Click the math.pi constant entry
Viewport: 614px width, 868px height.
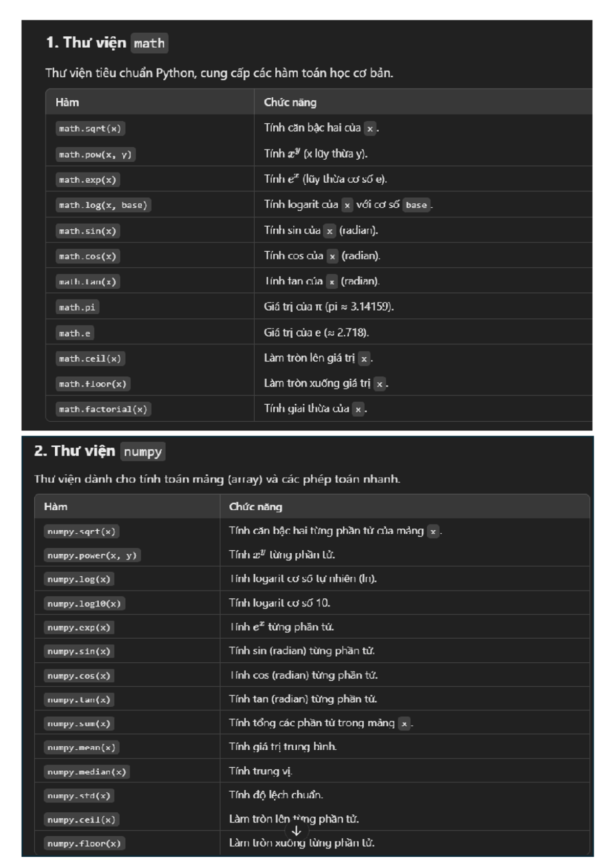77,307
